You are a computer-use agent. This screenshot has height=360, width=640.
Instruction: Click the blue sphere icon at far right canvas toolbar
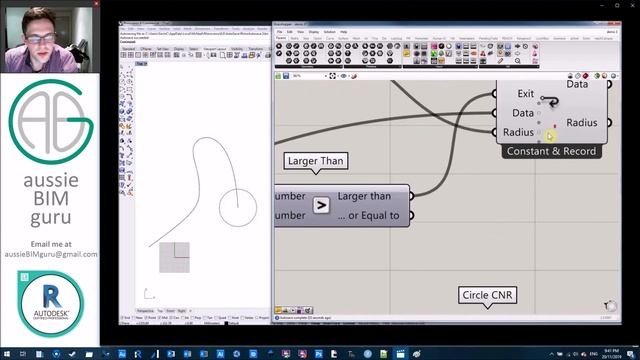(613, 76)
